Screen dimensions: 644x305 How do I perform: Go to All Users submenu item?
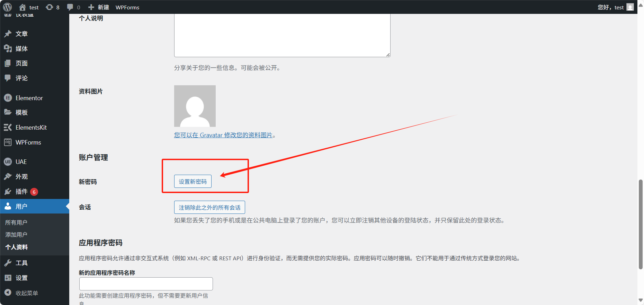coord(16,223)
